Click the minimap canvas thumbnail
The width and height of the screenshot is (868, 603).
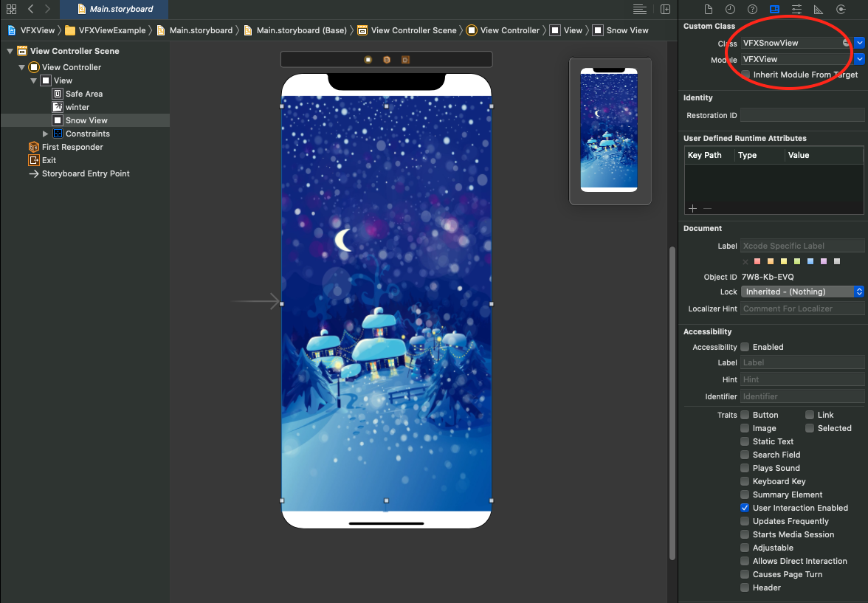(x=610, y=130)
